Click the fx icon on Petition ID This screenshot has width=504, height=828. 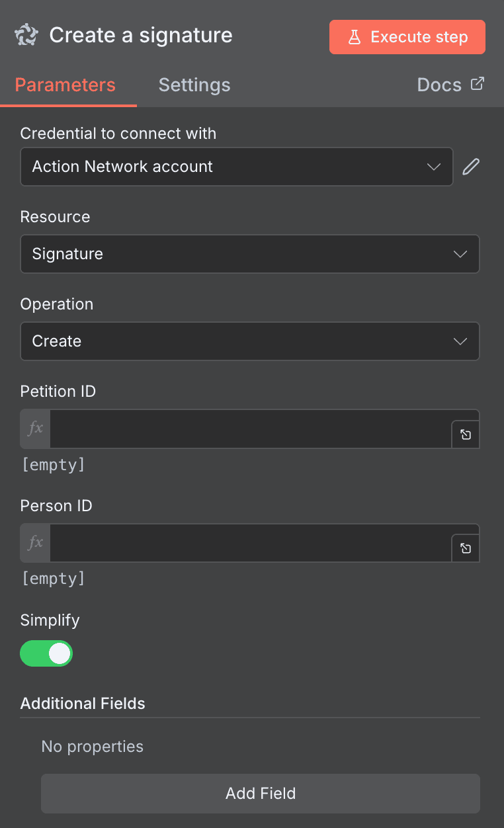[34, 429]
